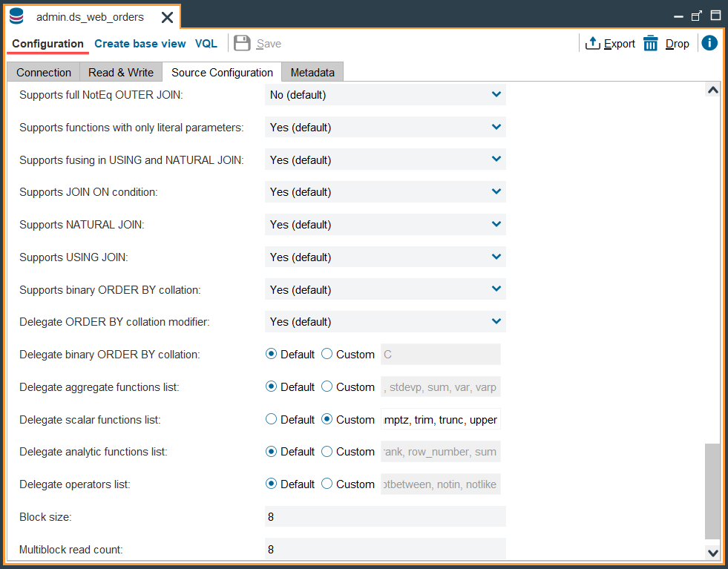
Task: Open Delegate ORDER BY collation modifier dropdown
Action: pos(385,322)
